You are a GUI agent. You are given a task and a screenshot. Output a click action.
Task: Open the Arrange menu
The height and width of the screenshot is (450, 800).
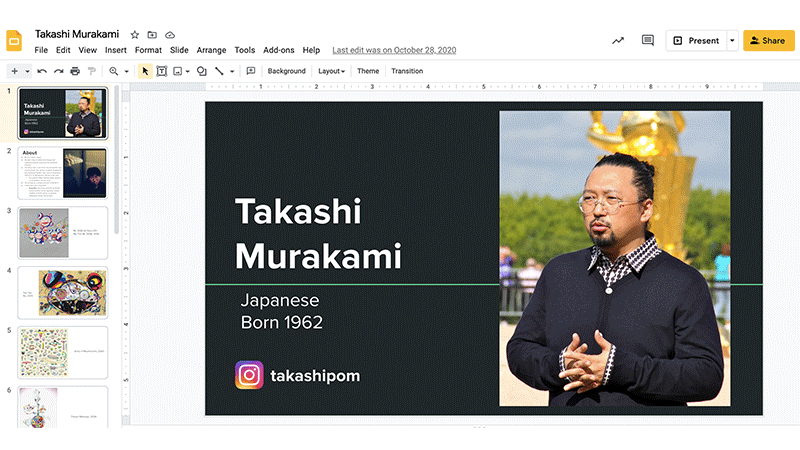[x=211, y=50]
